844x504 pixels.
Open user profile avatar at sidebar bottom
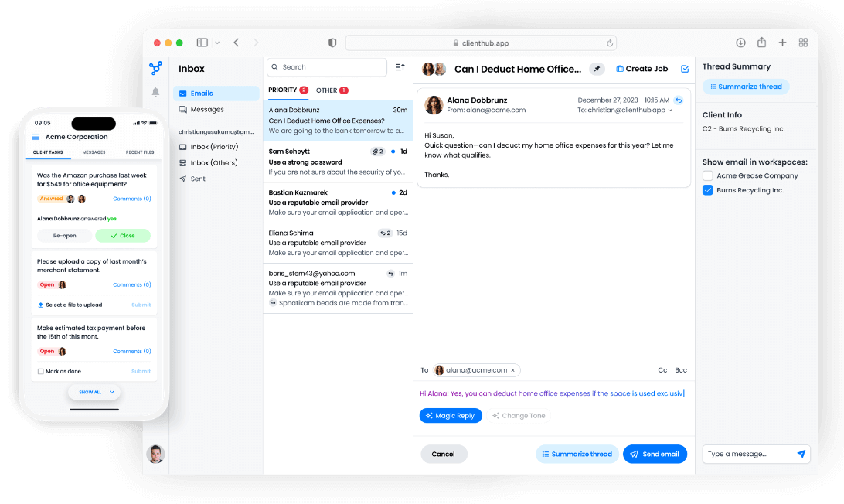coord(155,454)
